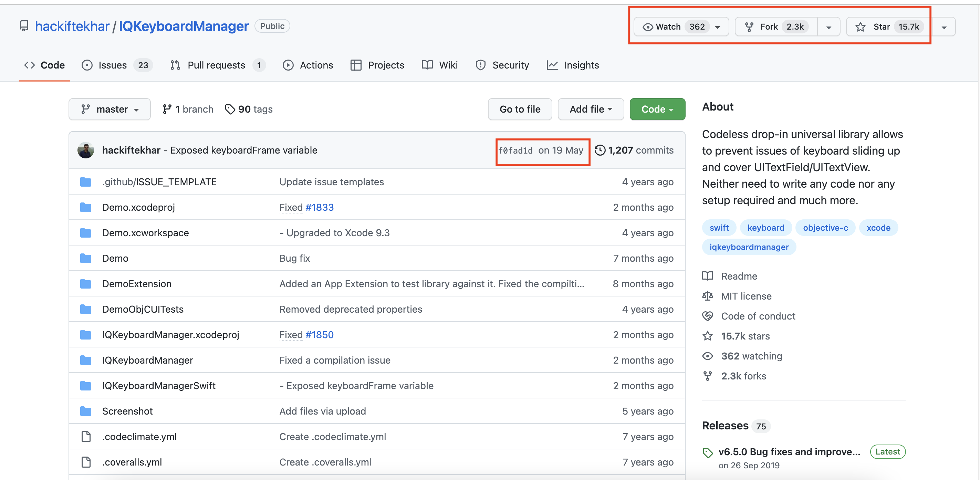Click the DemoExtension folder icon
980x480 pixels.
[x=86, y=284]
